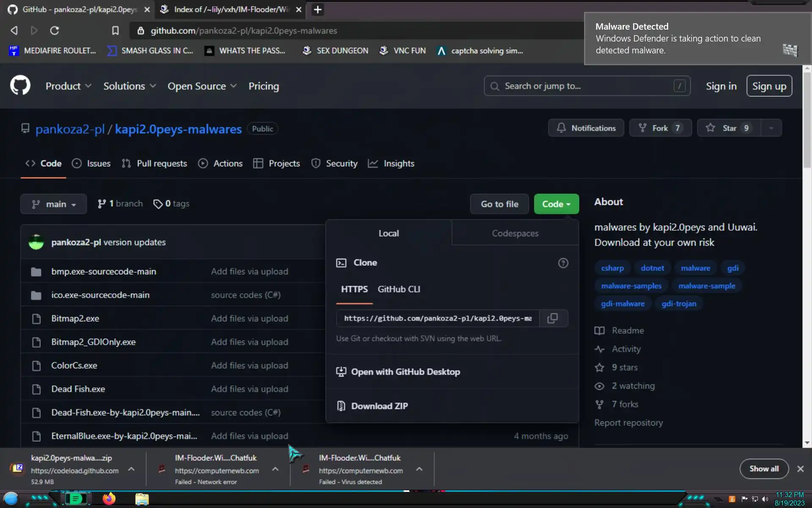Click the malware-samples topic tag
Viewport: 812px width, 508px height.
(631, 286)
